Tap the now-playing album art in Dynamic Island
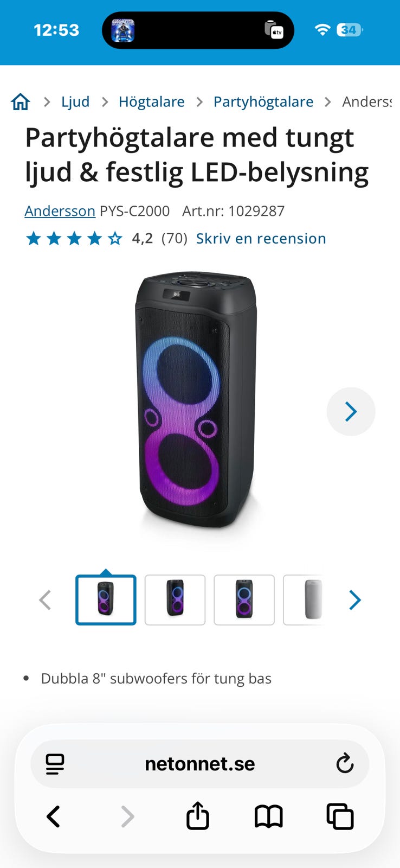 [x=123, y=30]
